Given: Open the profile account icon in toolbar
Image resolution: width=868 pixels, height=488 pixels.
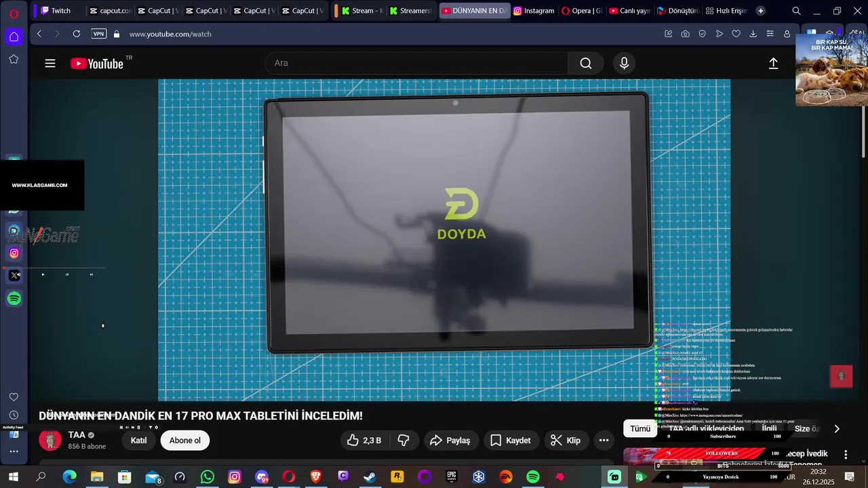Looking at the screenshot, I should point(787,34).
